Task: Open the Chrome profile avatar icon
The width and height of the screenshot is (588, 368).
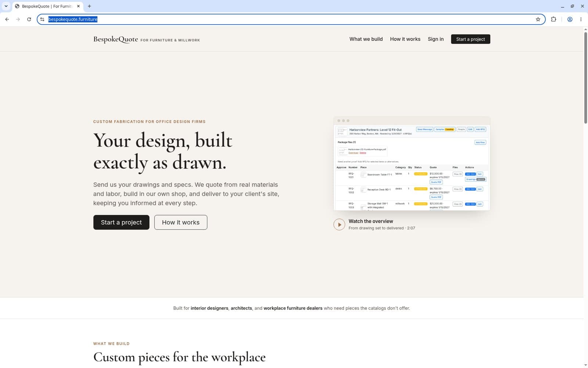Action: point(570,19)
